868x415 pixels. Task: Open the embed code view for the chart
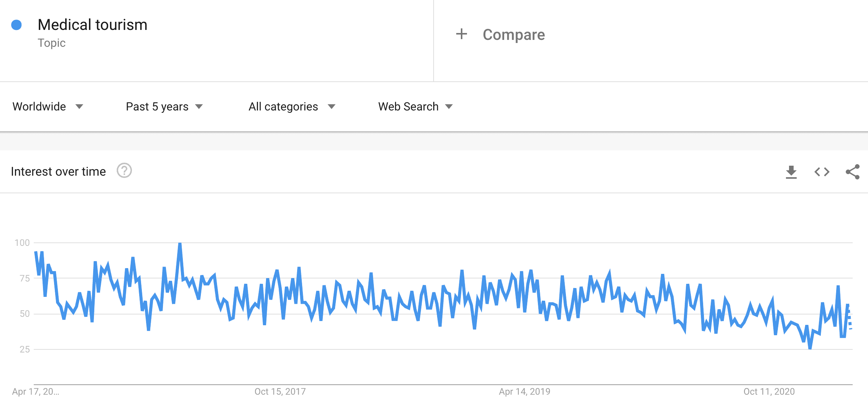(821, 171)
